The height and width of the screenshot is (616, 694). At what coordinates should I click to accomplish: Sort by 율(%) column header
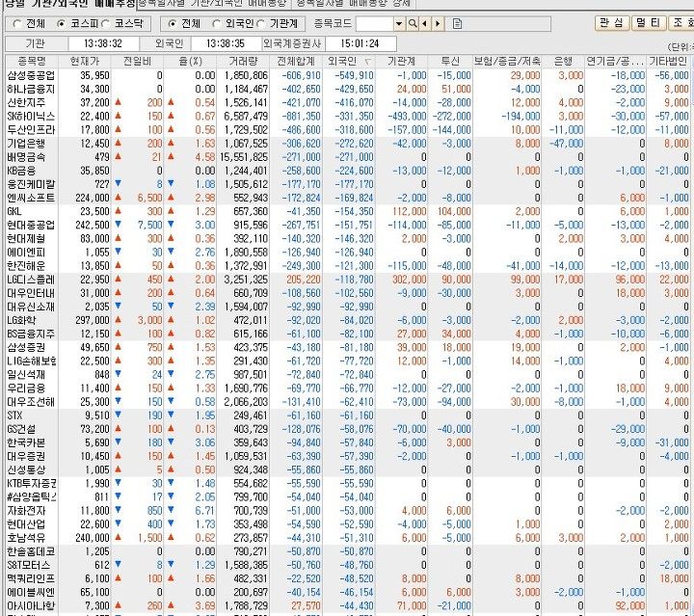coord(190,61)
